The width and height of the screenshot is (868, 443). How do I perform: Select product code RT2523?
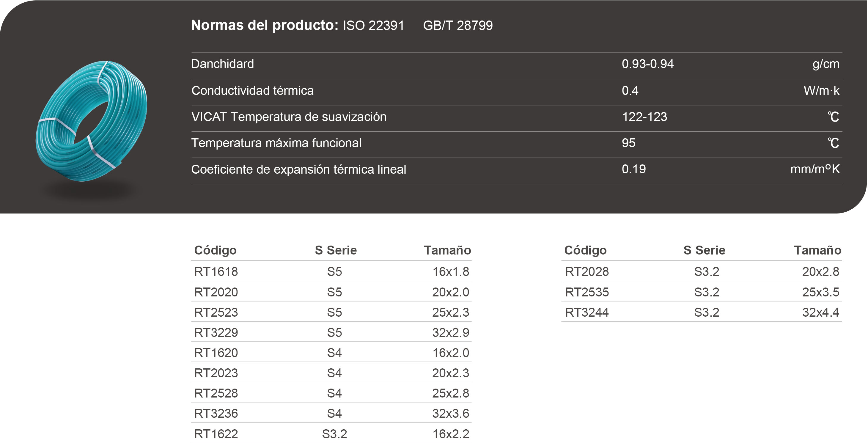(216, 312)
